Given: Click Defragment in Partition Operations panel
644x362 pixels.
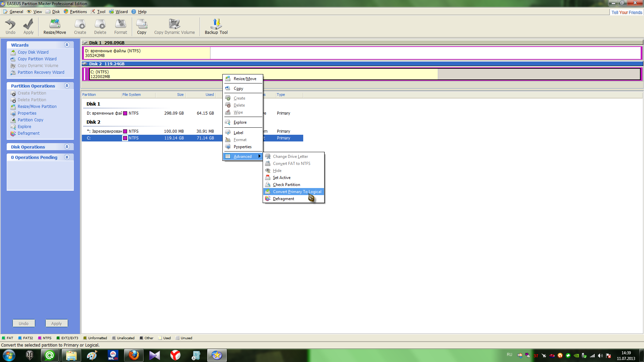Looking at the screenshot, I should [29, 133].
